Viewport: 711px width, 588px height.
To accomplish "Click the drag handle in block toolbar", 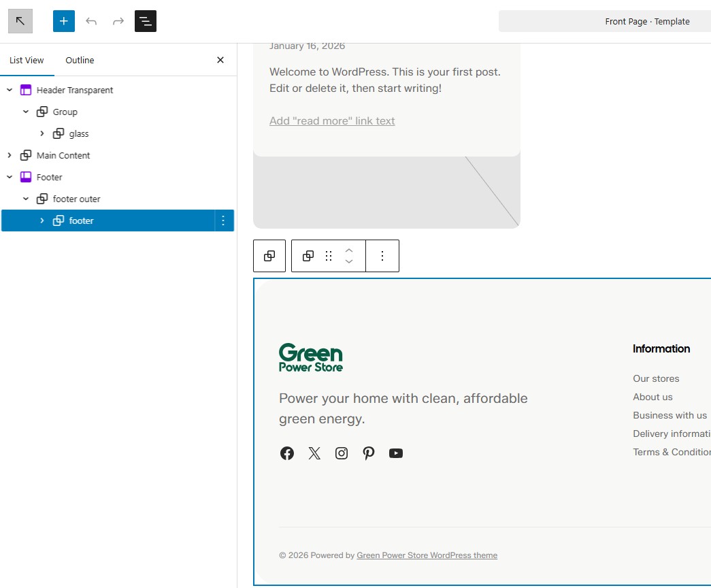I will point(329,256).
